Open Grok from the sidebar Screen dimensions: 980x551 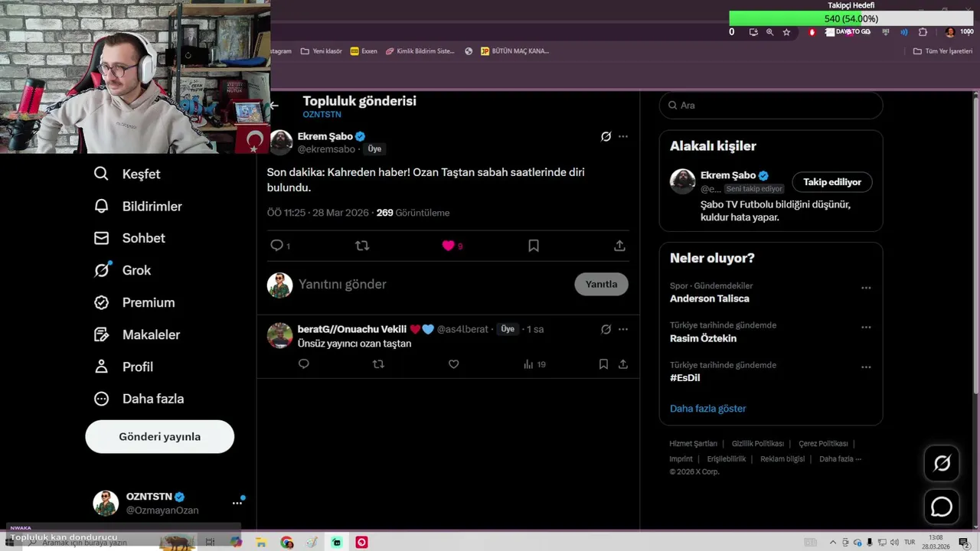pyautogui.click(x=122, y=270)
